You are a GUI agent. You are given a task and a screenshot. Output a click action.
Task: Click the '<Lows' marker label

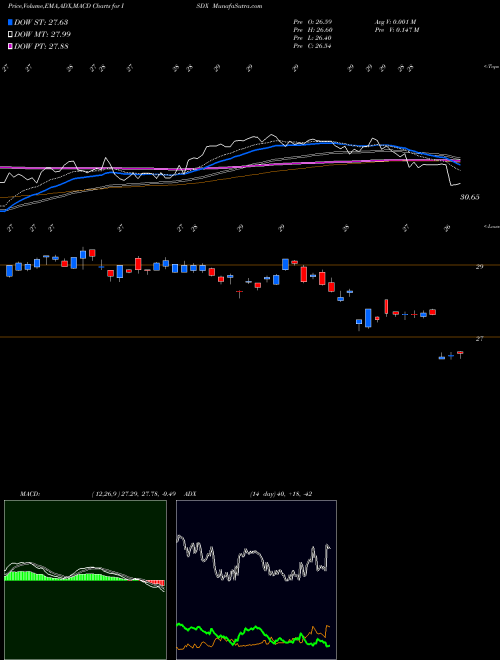coord(491,226)
